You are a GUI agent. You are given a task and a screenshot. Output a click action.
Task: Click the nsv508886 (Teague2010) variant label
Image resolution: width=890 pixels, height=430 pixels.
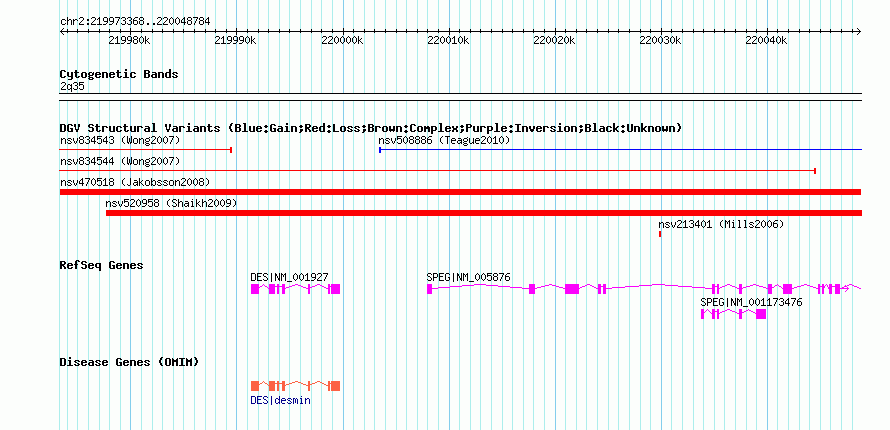[x=444, y=140]
